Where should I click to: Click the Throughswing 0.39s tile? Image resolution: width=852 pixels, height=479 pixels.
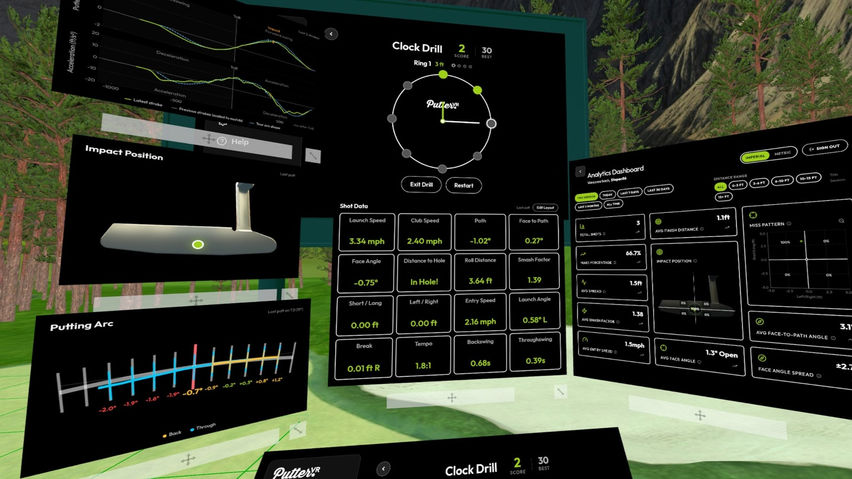coord(535,352)
